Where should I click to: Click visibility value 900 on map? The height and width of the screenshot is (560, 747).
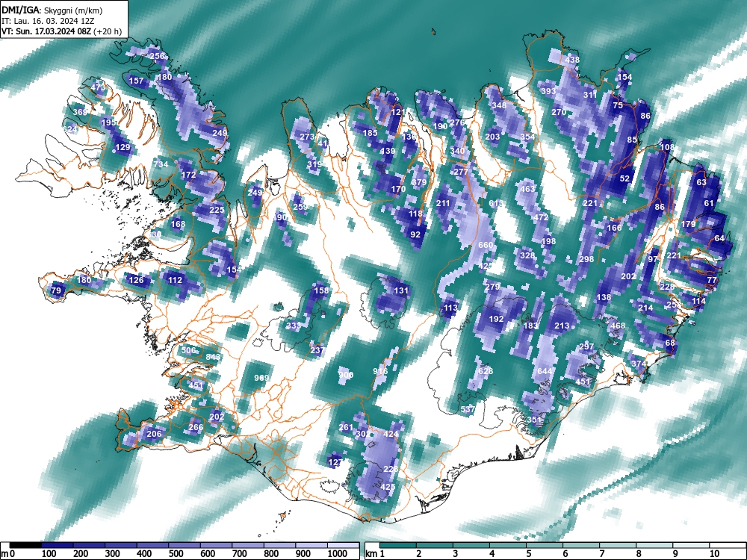(x=346, y=375)
